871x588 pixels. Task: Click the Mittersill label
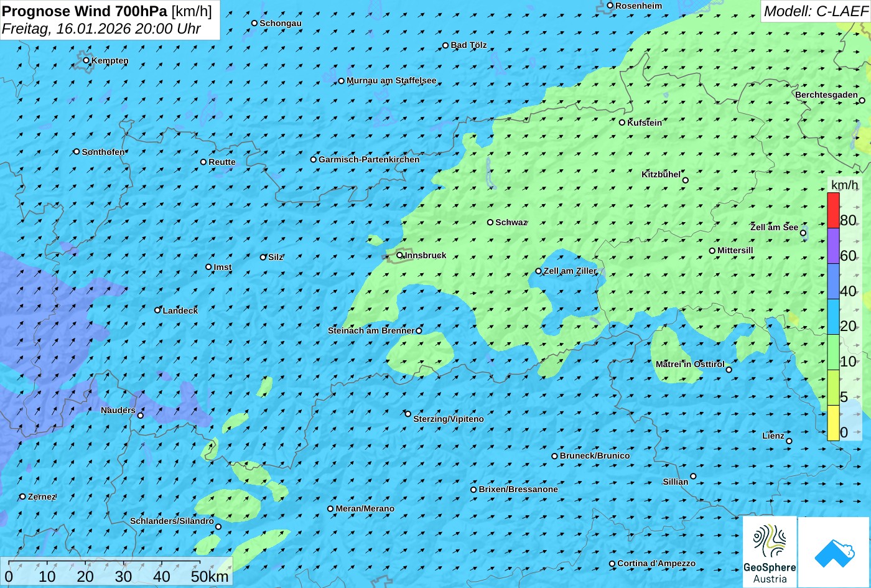click(x=735, y=250)
